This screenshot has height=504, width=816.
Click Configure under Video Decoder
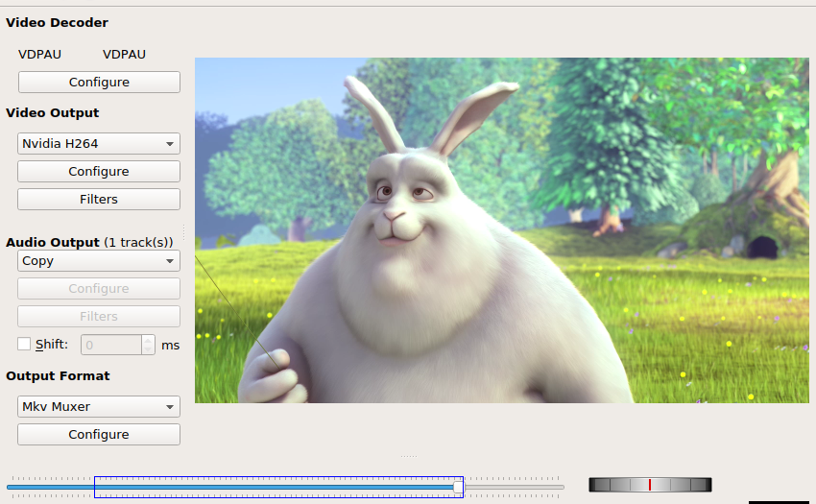click(x=99, y=83)
